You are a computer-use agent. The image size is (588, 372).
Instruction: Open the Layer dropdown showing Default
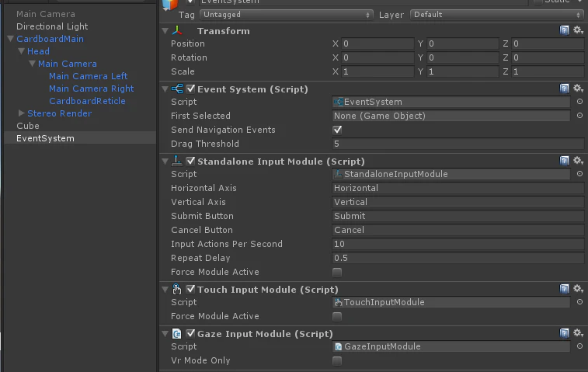pyautogui.click(x=497, y=15)
